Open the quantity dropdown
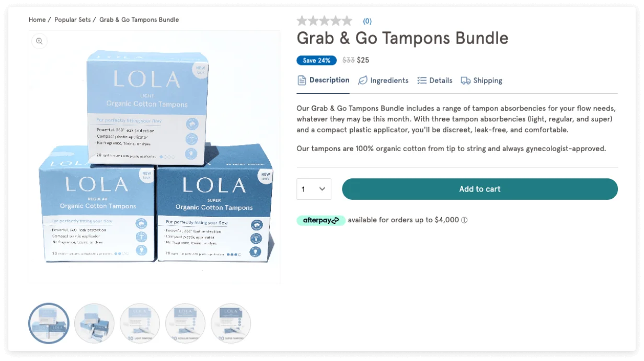This screenshot has width=644, height=361. 314,189
